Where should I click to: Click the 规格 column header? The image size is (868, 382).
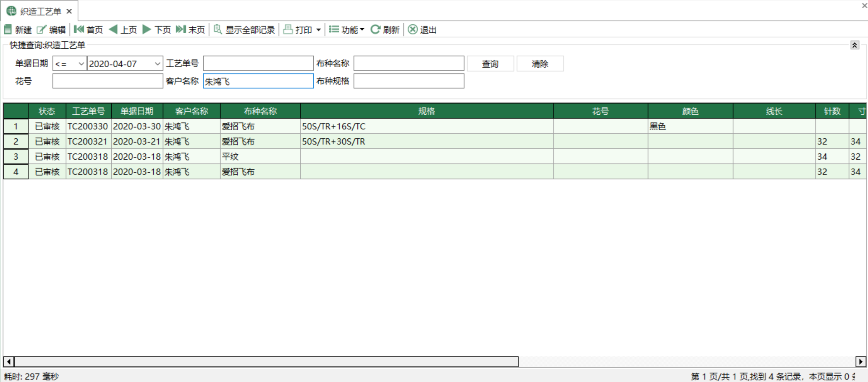click(427, 111)
